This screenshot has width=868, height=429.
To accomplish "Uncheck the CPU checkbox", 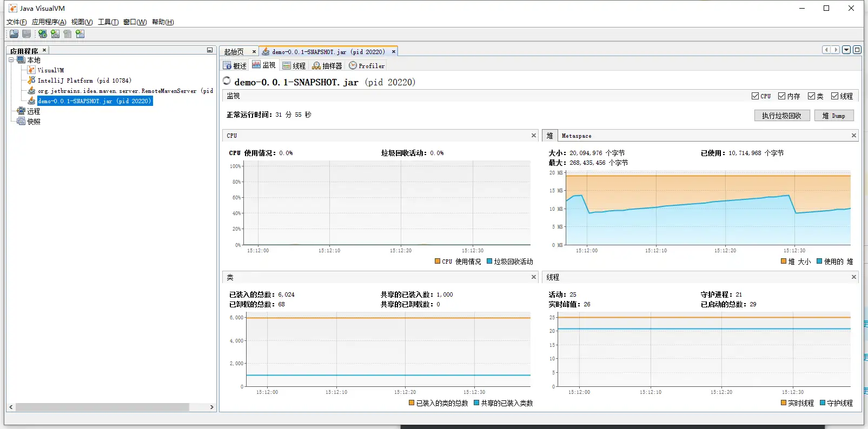I will pos(755,96).
